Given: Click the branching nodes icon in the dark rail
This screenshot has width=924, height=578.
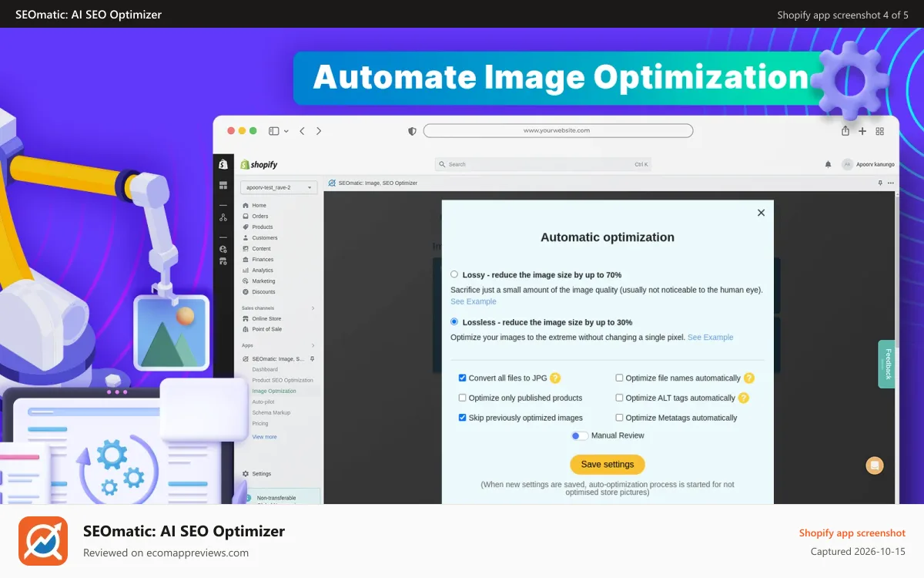Looking at the screenshot, I should (x=223, y=218).
